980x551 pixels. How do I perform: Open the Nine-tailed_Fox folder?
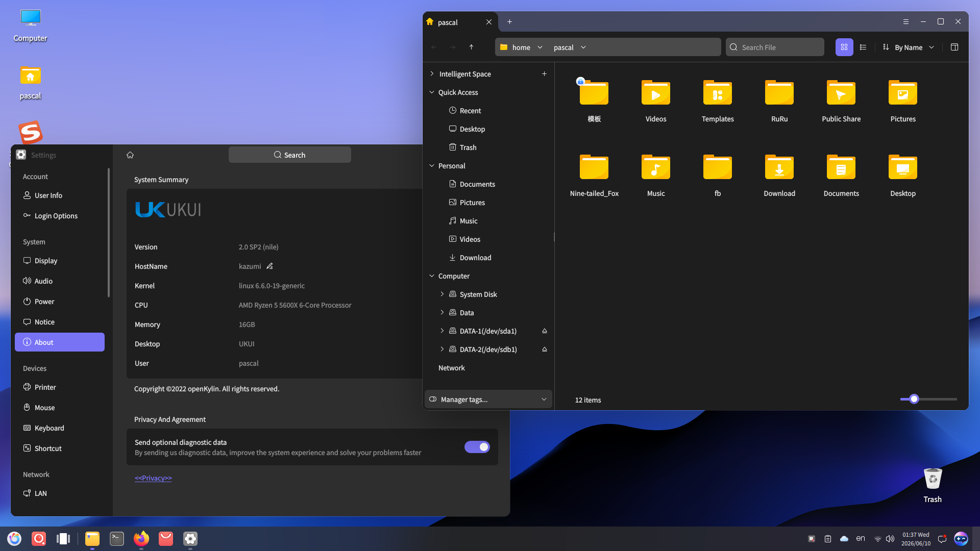(594, 176)
